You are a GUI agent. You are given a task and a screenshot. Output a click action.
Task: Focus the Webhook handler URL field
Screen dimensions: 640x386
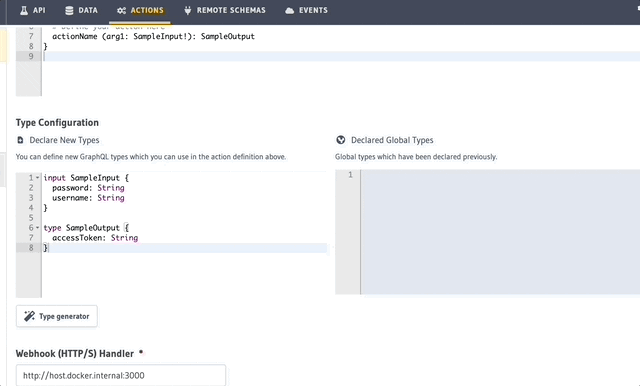coord(121,375)
